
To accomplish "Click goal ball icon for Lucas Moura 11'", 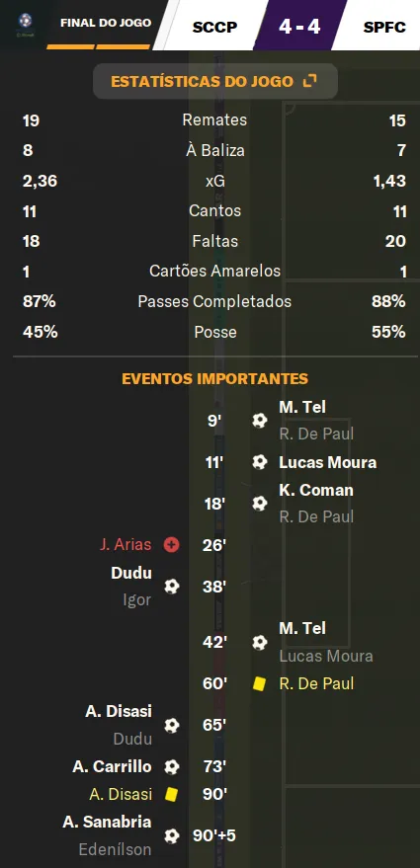I will point(259,462).
